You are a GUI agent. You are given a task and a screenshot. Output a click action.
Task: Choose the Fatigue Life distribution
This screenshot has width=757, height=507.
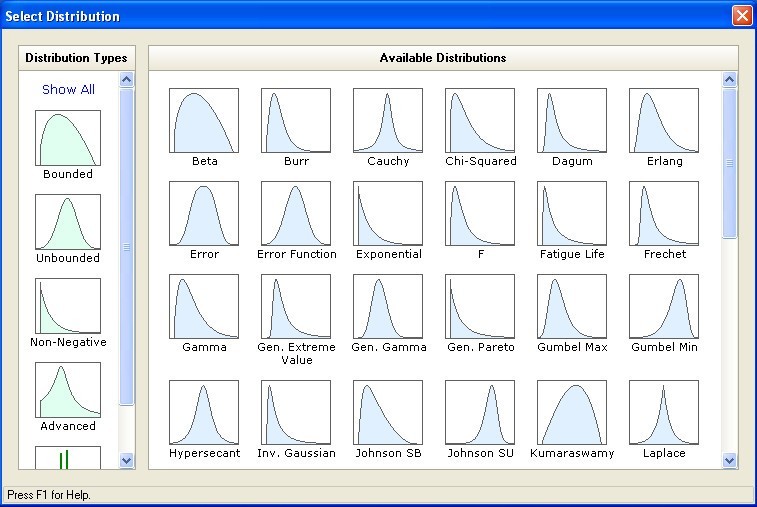572,214
